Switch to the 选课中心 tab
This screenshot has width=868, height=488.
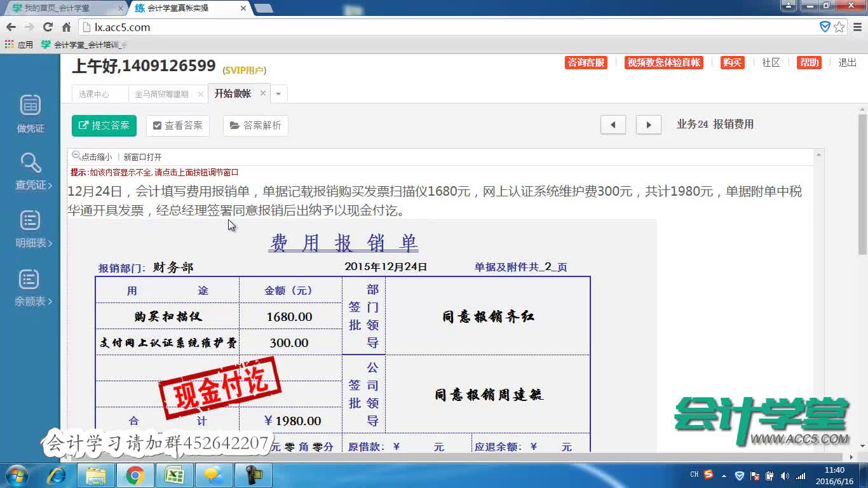coord(94,93)
